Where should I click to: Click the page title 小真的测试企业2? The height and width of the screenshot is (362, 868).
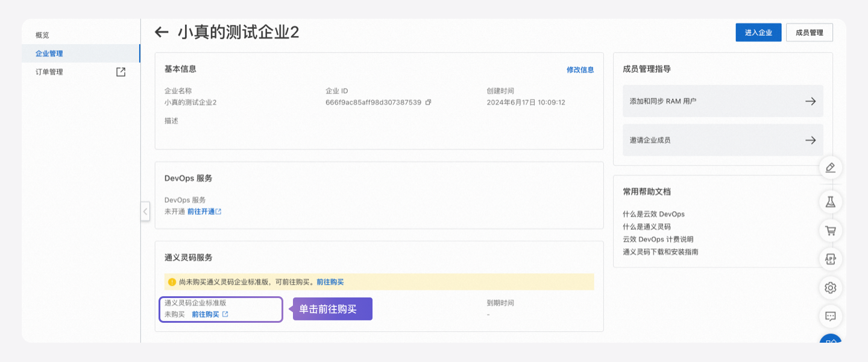pyautogui.click(x=238, y=33)
